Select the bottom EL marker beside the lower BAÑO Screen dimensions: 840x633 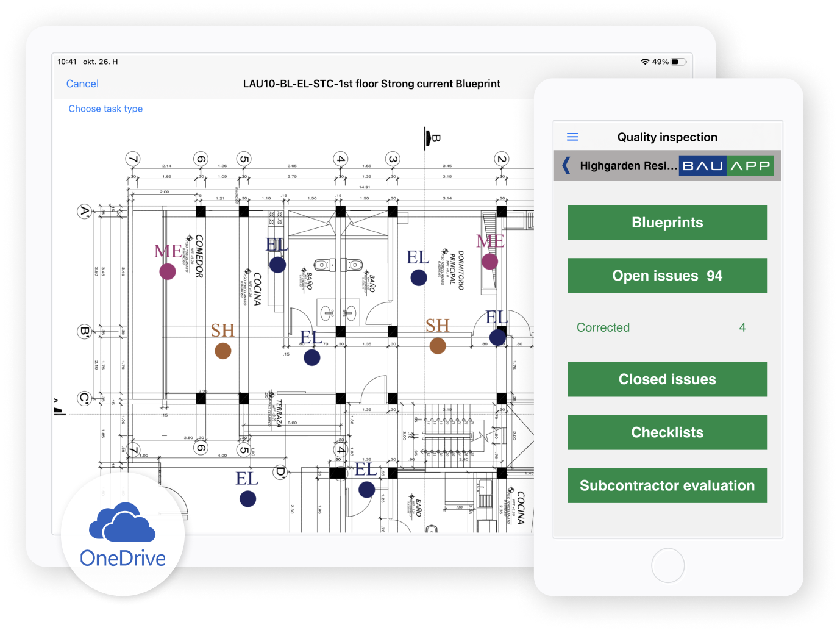pos(366,489)
